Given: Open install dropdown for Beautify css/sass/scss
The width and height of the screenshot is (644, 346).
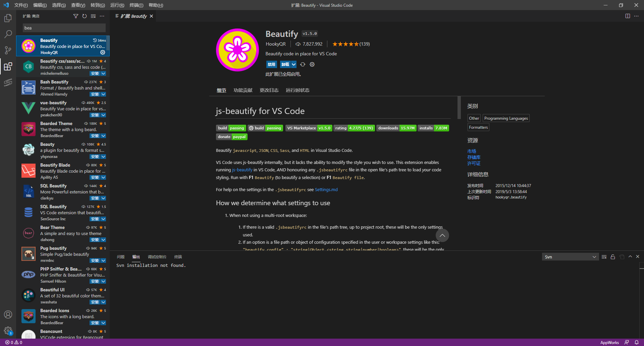Looking at the screenshot, I should point(103,73).
